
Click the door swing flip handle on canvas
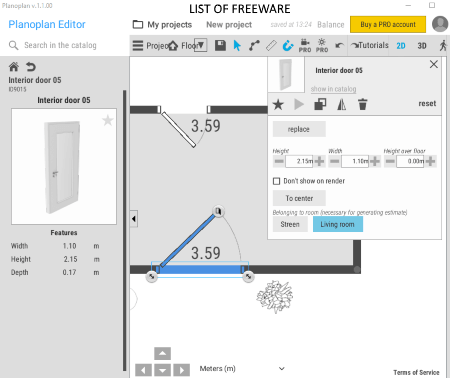218,211
